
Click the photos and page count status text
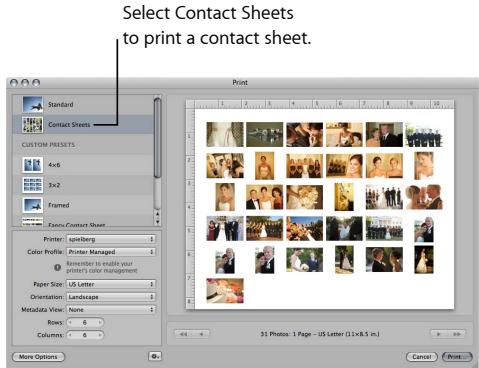(320, 334)
